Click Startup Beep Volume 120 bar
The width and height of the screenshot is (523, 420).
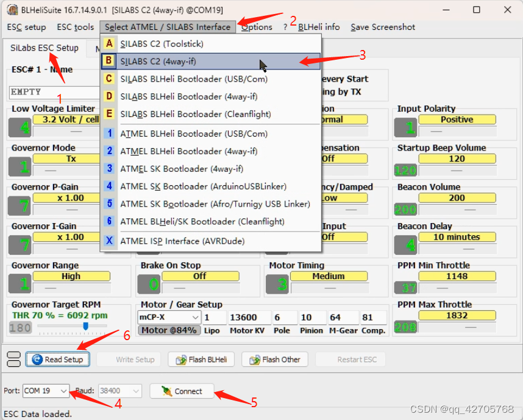click(x=457, y=158)
